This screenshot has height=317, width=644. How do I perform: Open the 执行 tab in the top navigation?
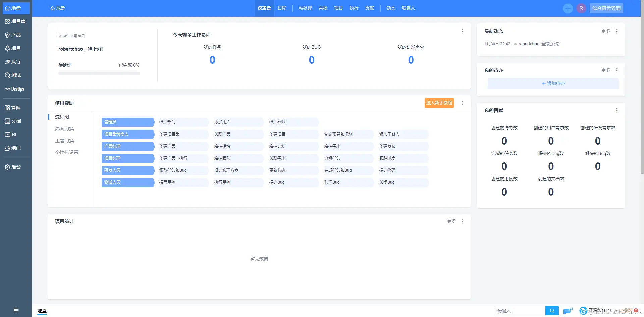[x=354, y=8]
